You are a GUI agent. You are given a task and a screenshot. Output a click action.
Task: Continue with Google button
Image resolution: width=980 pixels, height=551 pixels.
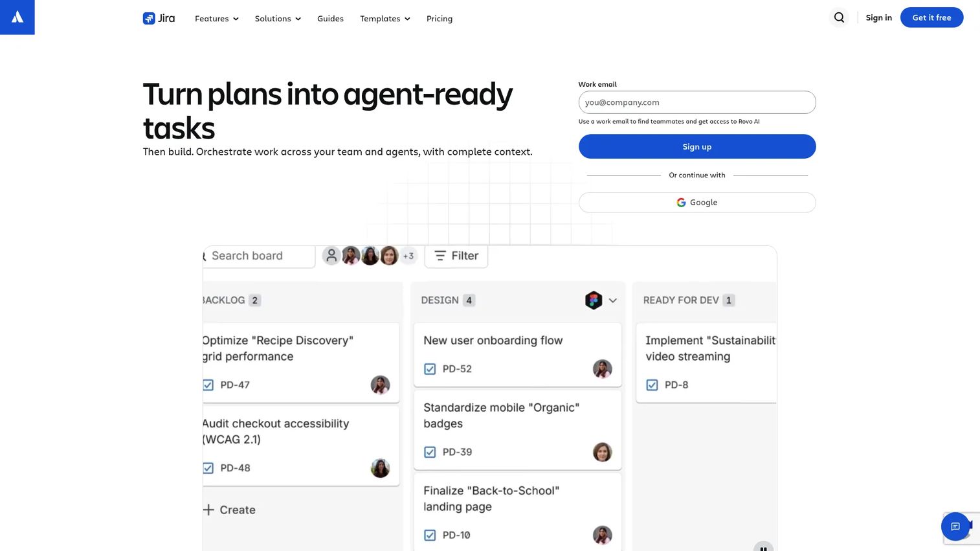[x=696, y=203]
